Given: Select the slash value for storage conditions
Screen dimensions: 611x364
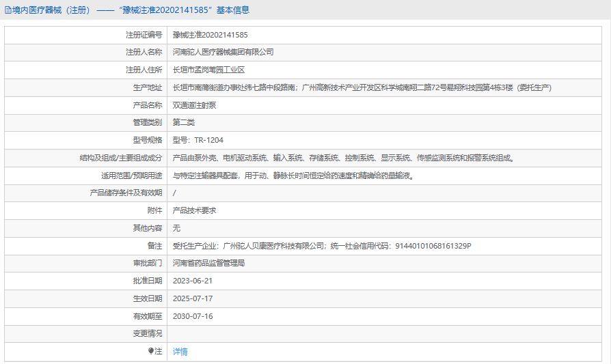Looking at the screenshot, I should pos(174,193).
